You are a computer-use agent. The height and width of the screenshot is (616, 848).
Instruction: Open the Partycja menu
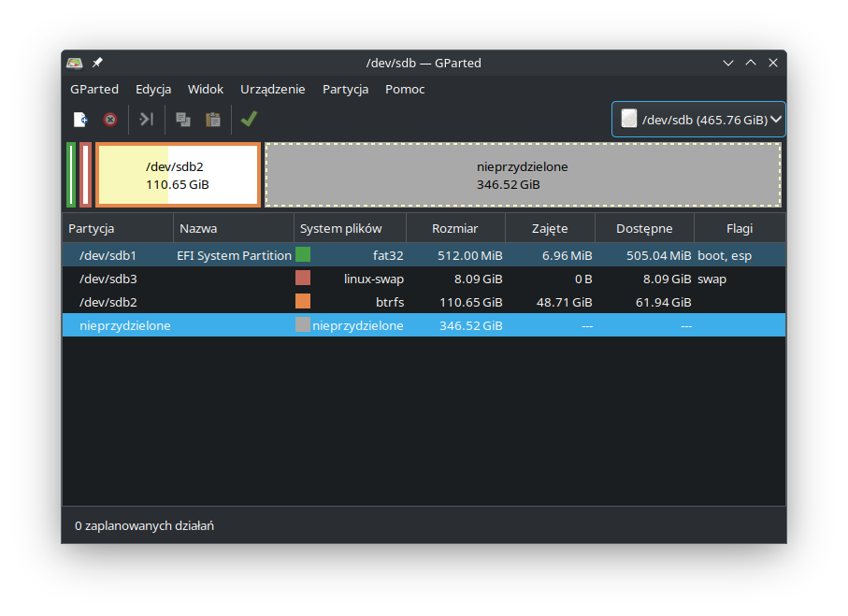pyautogui.click(x=345, y=89)
